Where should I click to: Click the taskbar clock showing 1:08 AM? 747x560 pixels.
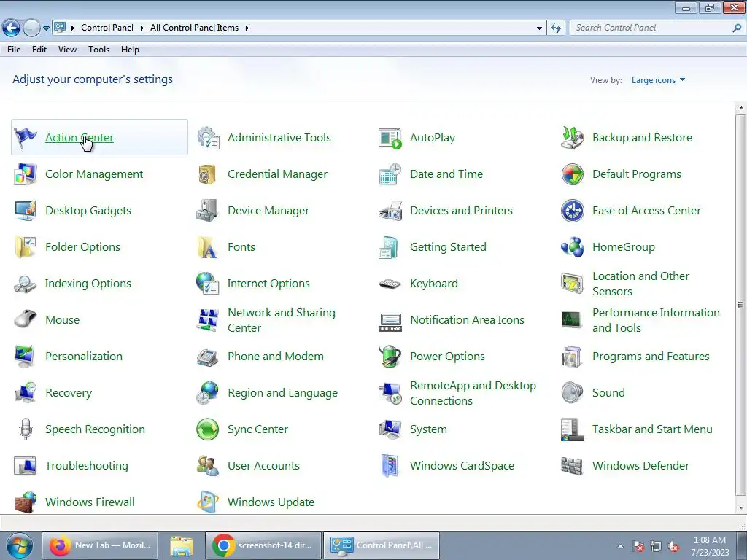click(710, 545)
